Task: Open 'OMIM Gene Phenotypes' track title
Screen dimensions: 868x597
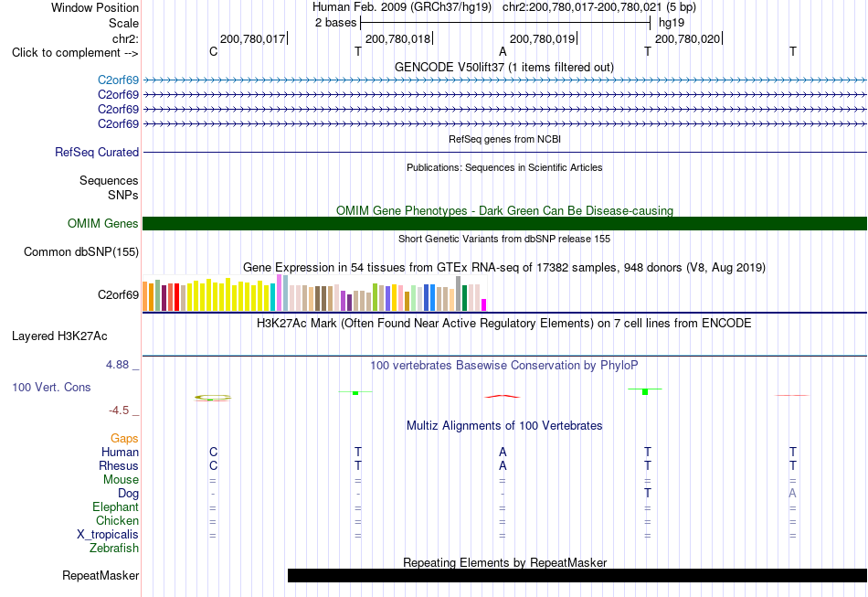Action: 504,210
